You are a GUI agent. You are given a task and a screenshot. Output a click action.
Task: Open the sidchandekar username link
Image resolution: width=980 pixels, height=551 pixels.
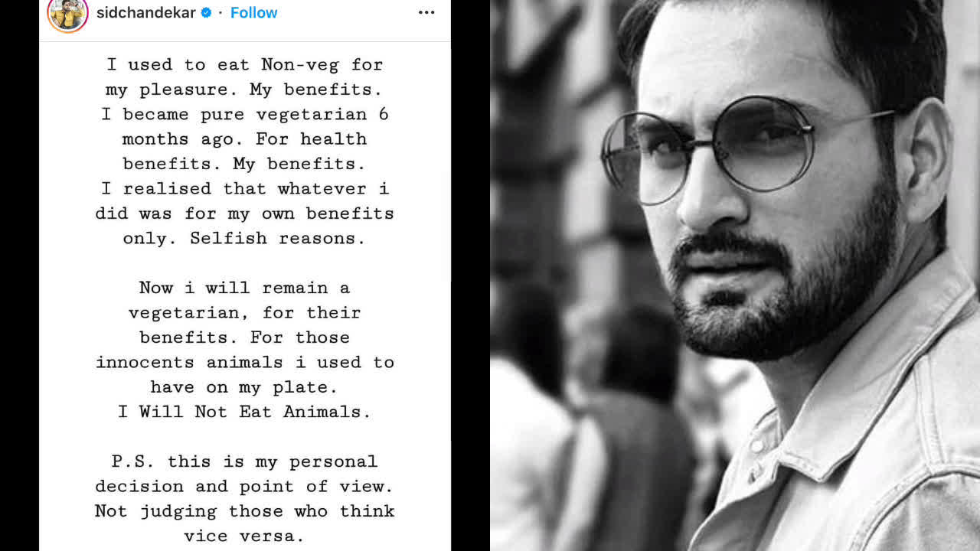pyautogui.click(x=145, y=13)
